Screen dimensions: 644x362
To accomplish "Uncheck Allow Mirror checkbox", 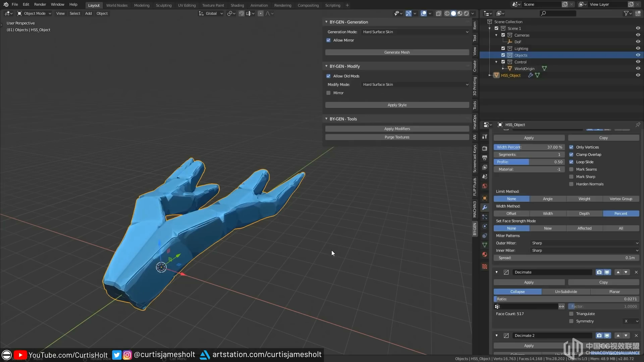I will [328, 40].
